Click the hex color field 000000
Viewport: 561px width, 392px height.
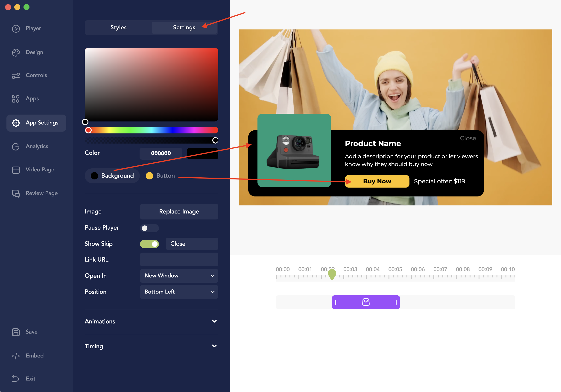point(161,153)
